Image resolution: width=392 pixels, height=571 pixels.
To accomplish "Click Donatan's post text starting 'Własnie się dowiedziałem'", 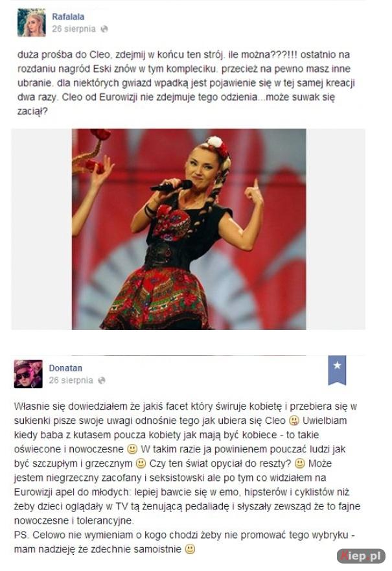I will tap(187, 463).
